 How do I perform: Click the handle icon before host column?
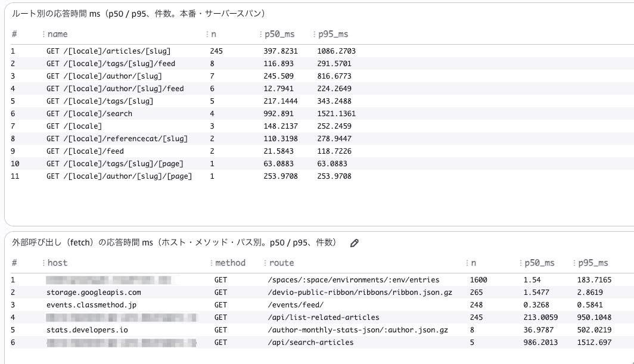(43, 263)
